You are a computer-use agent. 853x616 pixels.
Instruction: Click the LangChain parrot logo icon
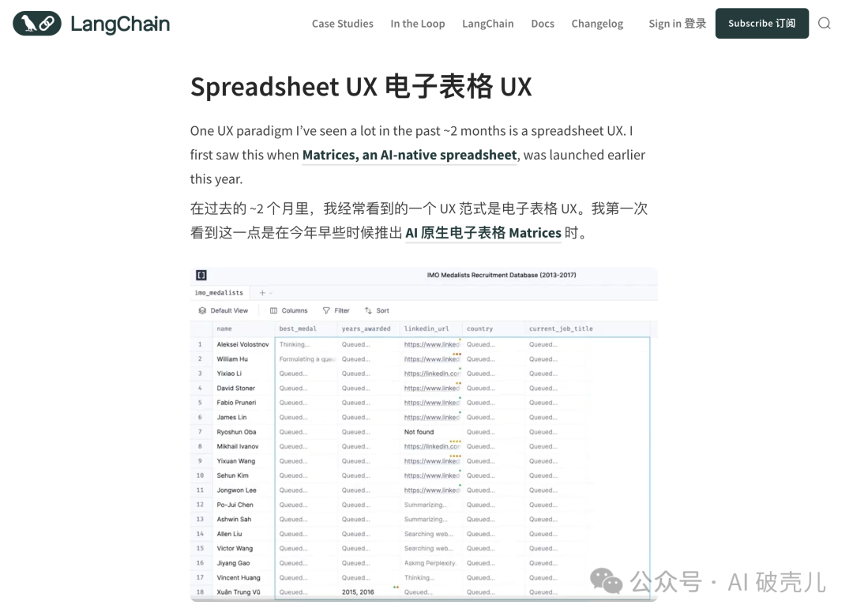coord(37,24)
